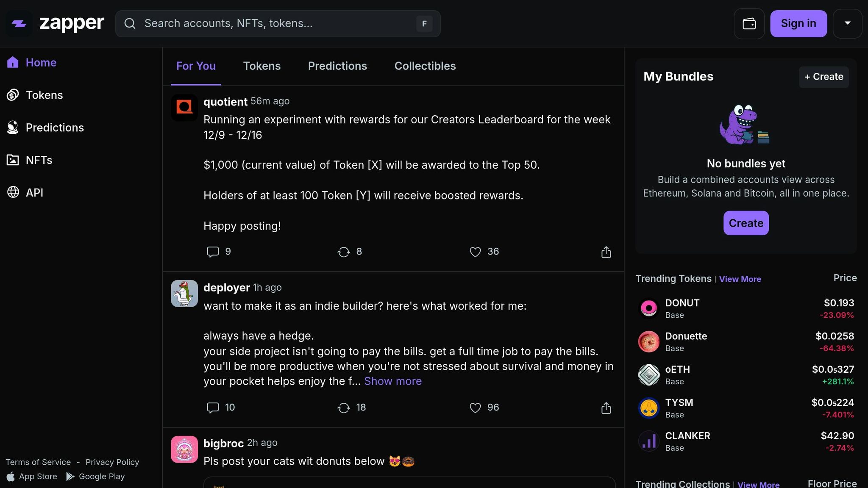Switch to the Collectibles tab
This screenshot has height=488, width=868.
point(425,66)
